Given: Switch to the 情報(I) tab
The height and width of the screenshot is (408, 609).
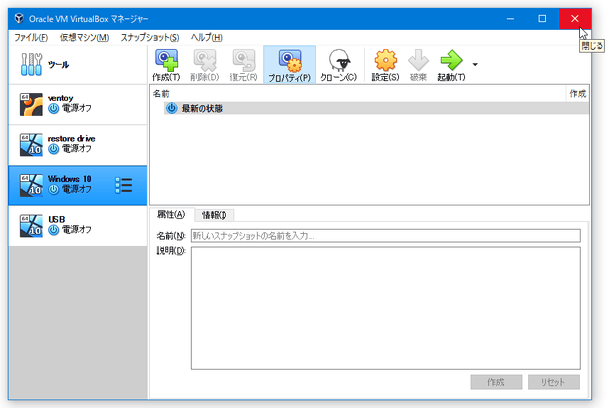Looking at the screenshot, I should click(214, 215).
